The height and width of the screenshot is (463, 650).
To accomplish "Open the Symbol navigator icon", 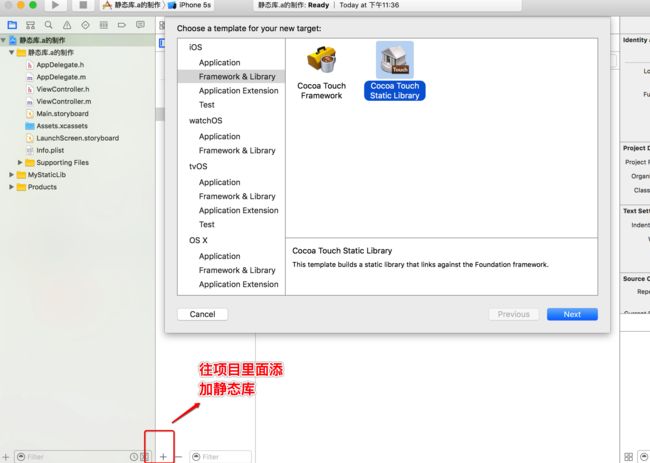I will click(x=30, y=25).
